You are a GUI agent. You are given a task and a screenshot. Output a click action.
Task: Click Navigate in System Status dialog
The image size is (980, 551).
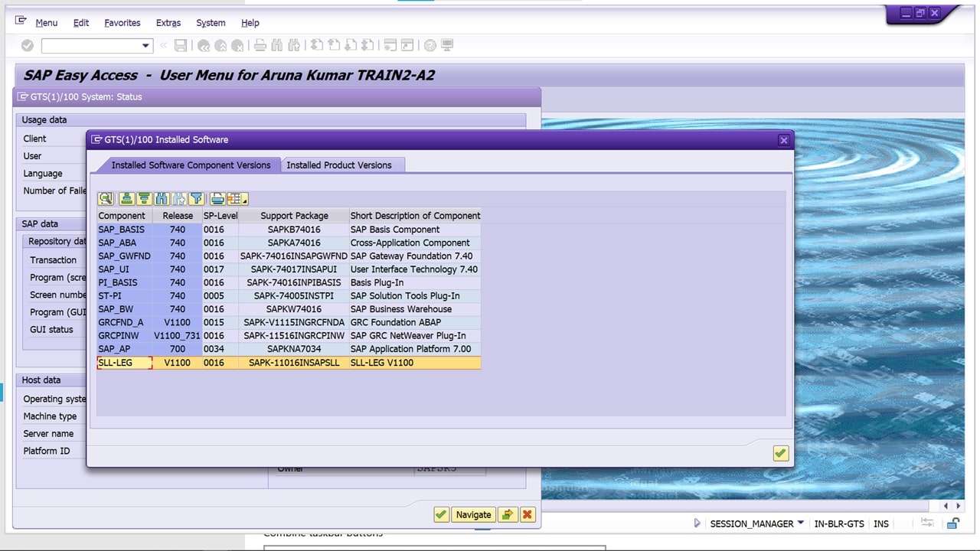[x=473, y=514]
